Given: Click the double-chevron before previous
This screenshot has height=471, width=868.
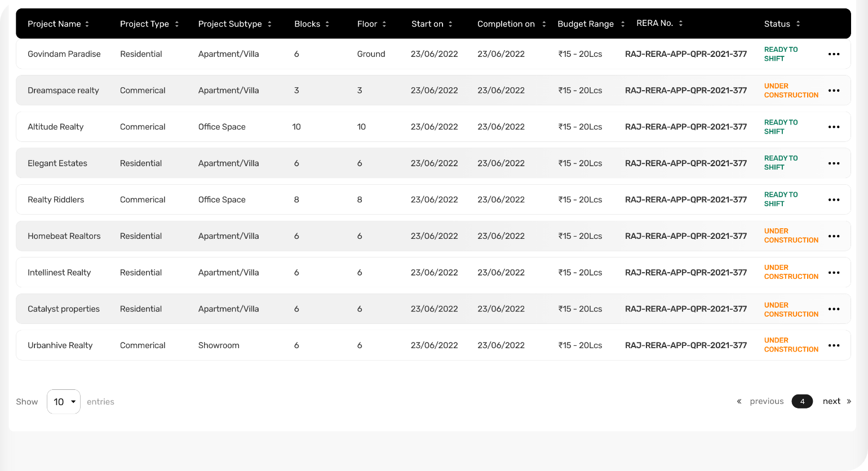Looking at the screenshot, I should point(739,402).
